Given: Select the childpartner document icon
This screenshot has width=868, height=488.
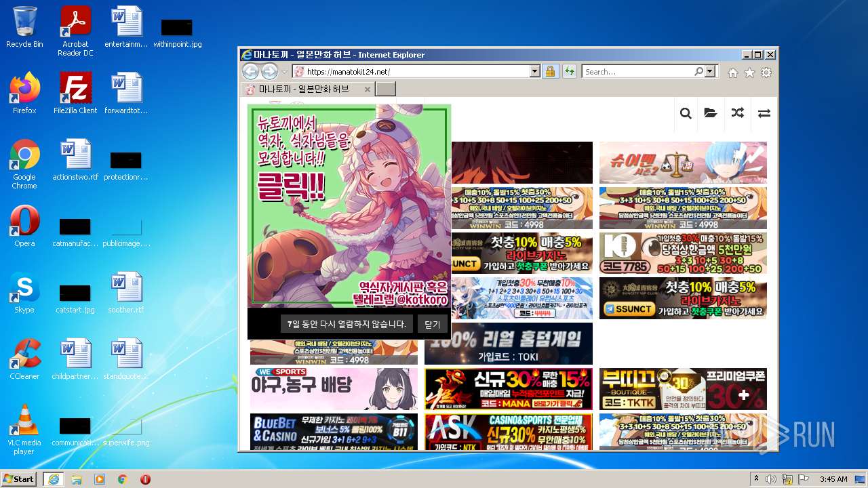Looking at the screenshot, I should click(75, 359).
